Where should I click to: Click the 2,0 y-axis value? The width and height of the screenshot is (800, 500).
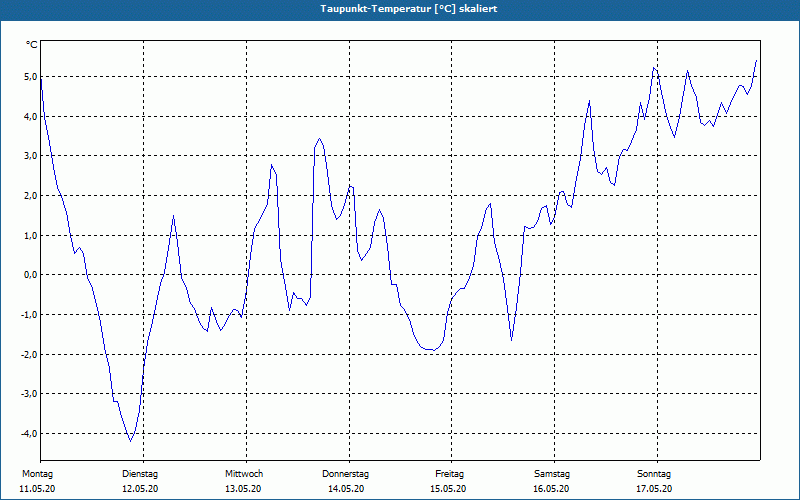tap(30, 196)
